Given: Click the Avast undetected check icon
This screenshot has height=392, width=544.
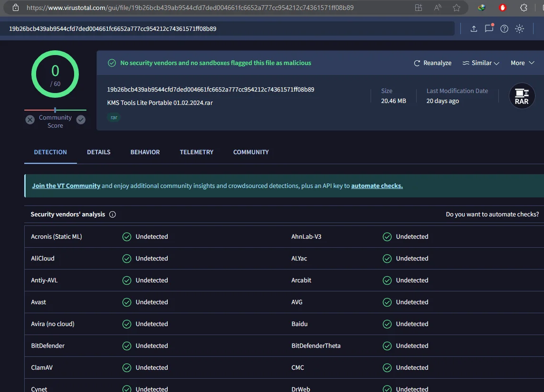Looking at the screenshot, I should point(127,302).
